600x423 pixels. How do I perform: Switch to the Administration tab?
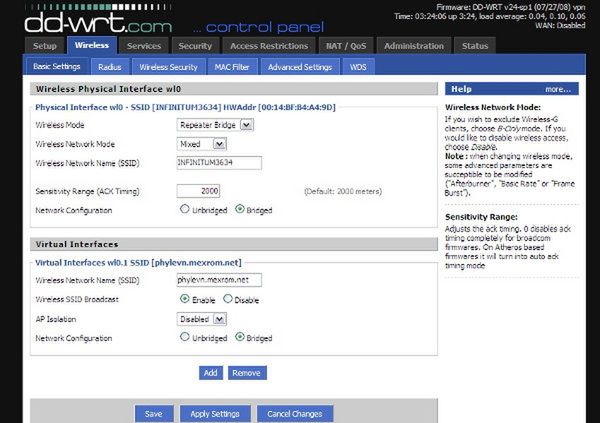[414, 46]
